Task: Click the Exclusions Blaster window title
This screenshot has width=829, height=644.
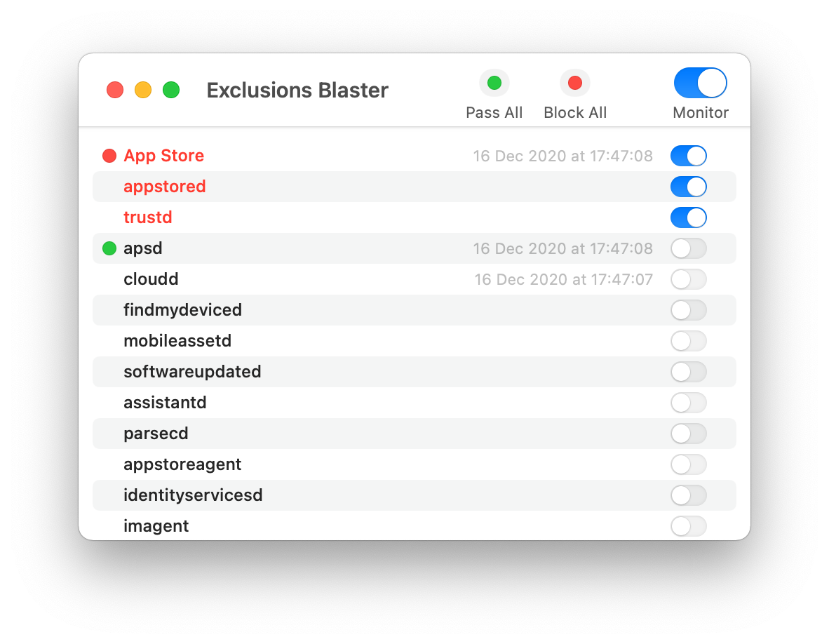Action: pos(297,90)
